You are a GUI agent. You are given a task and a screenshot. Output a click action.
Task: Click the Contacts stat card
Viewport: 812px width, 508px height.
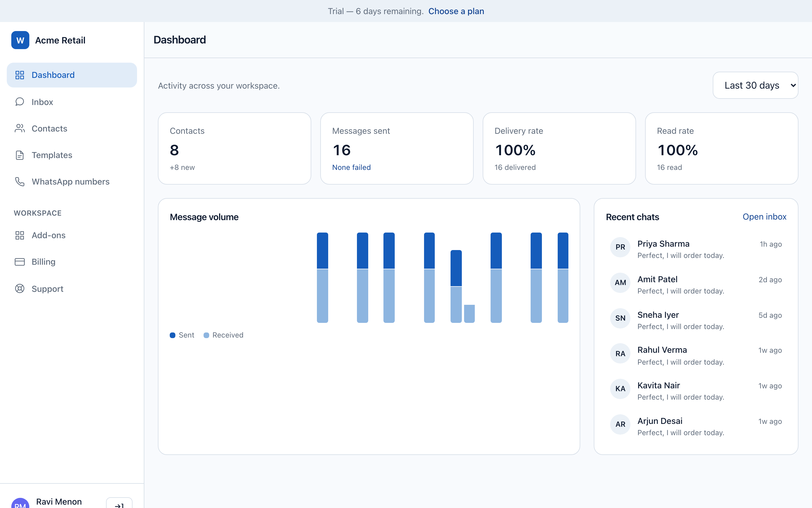click(x=235, y=148)
